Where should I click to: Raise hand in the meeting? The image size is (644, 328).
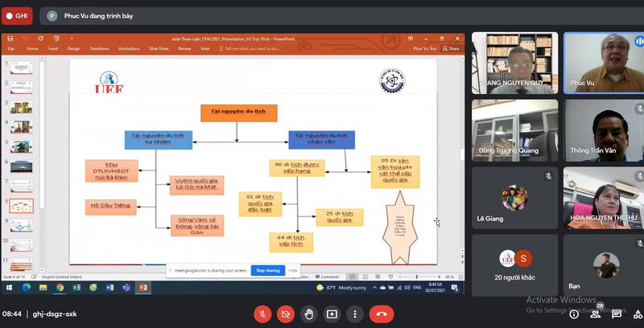(x=308, y=314)
